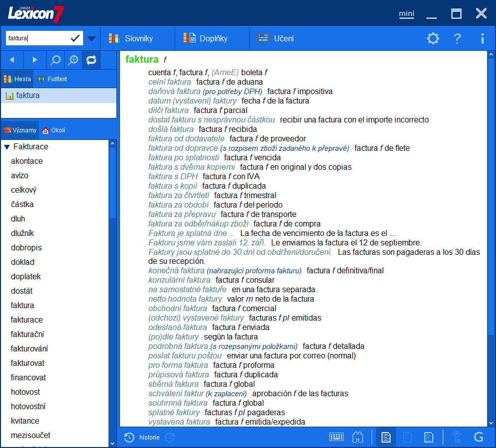496x448 pixels.
Task: Go forward with the right arrow button
Action: pos(35,60)
